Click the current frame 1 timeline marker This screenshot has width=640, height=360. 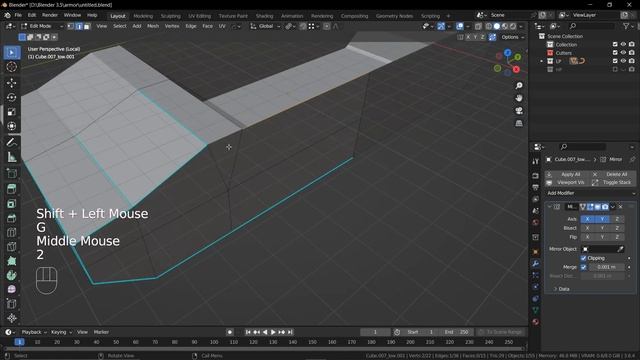pyautogui.click(x=19, y=342)
